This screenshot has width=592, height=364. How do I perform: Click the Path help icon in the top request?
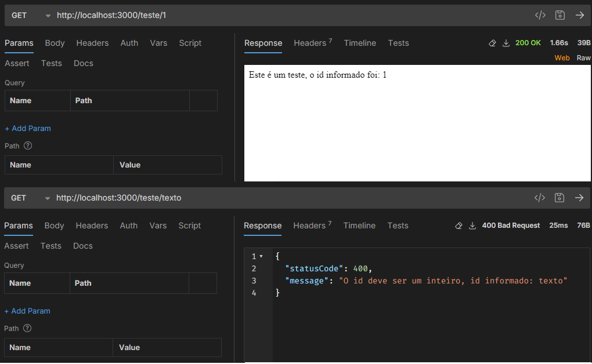point(27,146)
